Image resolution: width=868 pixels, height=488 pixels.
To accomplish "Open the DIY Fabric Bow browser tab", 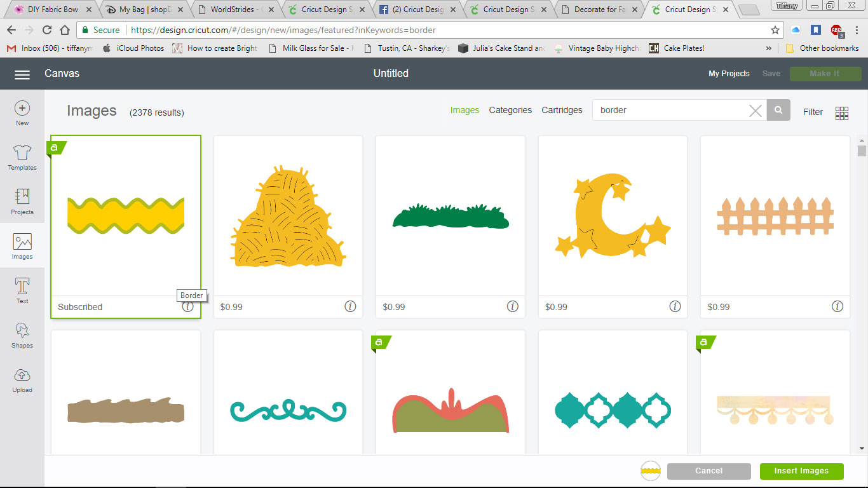I will coord(52,10).
